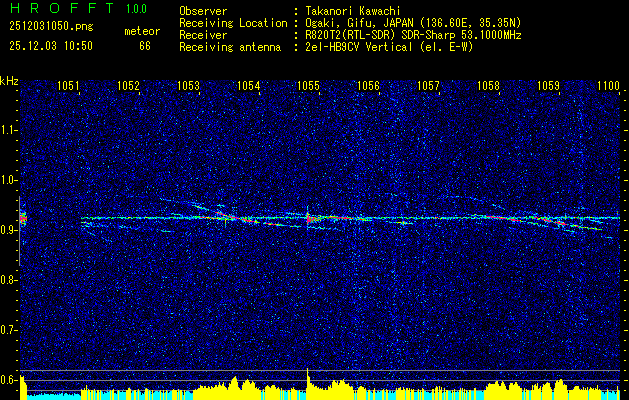Select the filename 2512031050.png
The image size is (629, 400).
pos(51,27)
